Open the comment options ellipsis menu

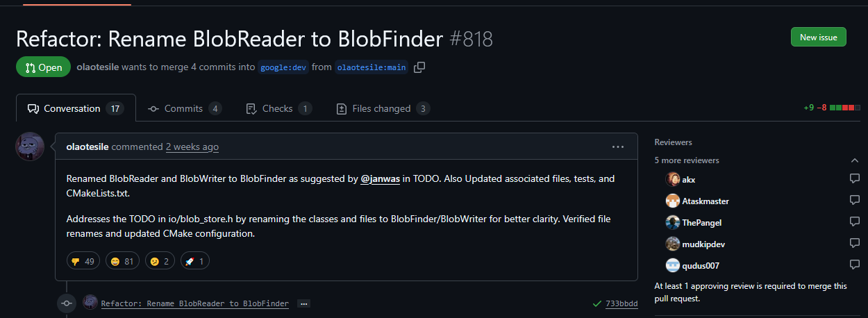(x=618, y=147)
